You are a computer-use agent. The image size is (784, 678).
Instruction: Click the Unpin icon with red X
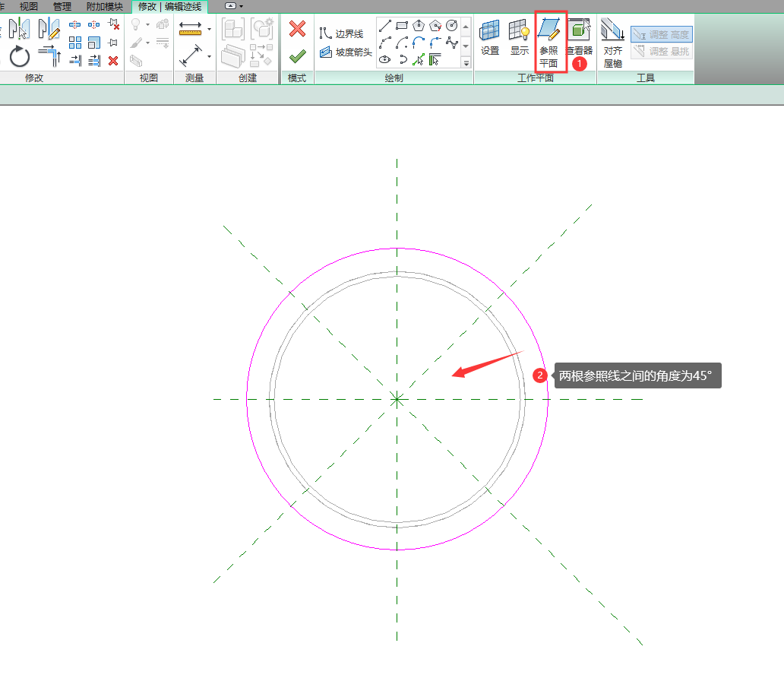click(x=113, y=24)
